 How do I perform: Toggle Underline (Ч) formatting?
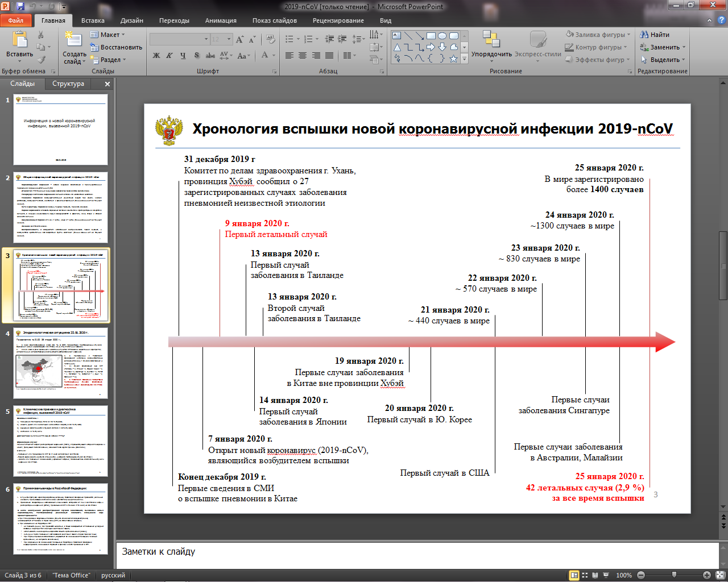coord(183,56)
